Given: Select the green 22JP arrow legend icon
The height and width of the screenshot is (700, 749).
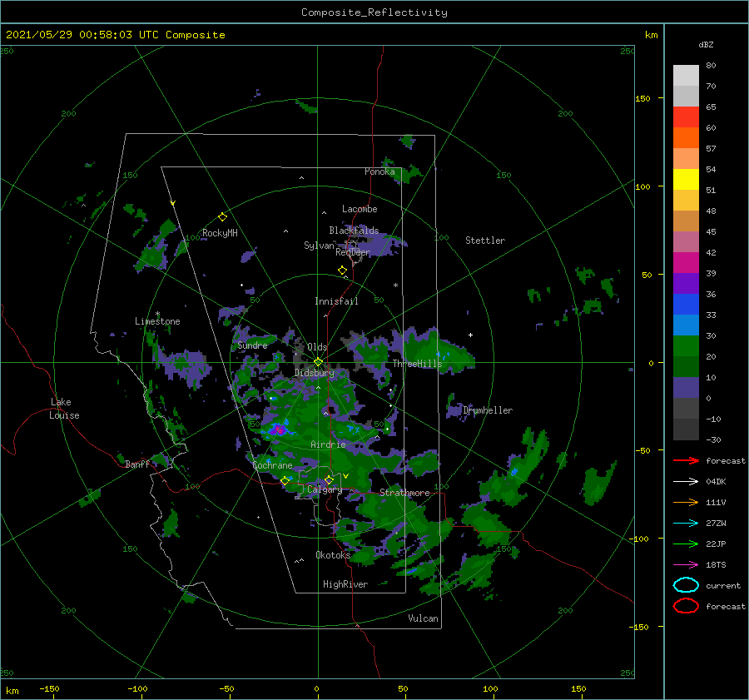Looking at the screenshot, I should pyautogui.click(x=686, y=544).
